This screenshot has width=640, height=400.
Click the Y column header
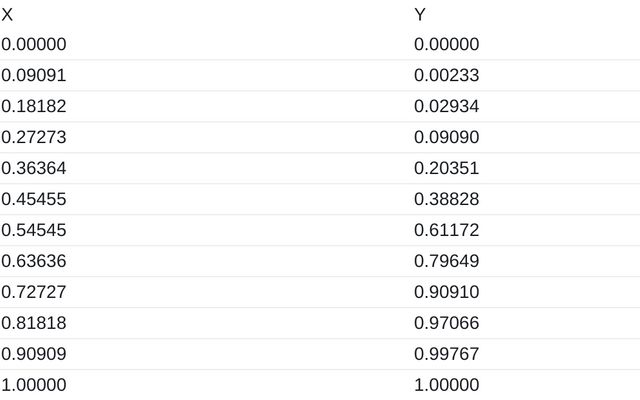[420, 15]
